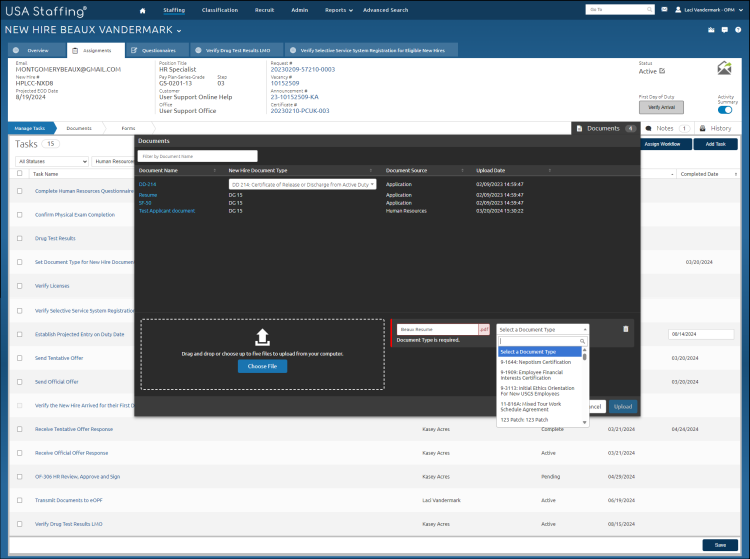
Task: Sort by Document Name column arrows
Action: click(x=214, y=171)
